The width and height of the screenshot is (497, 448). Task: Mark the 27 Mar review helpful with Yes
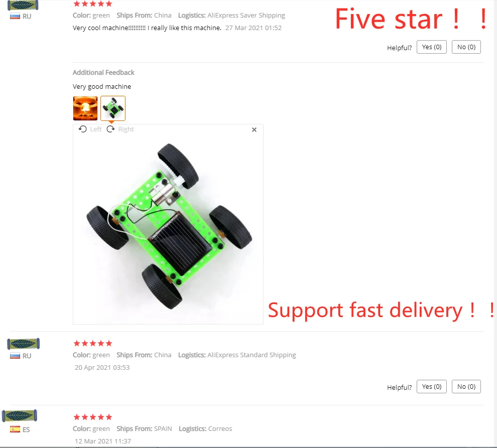431,47
